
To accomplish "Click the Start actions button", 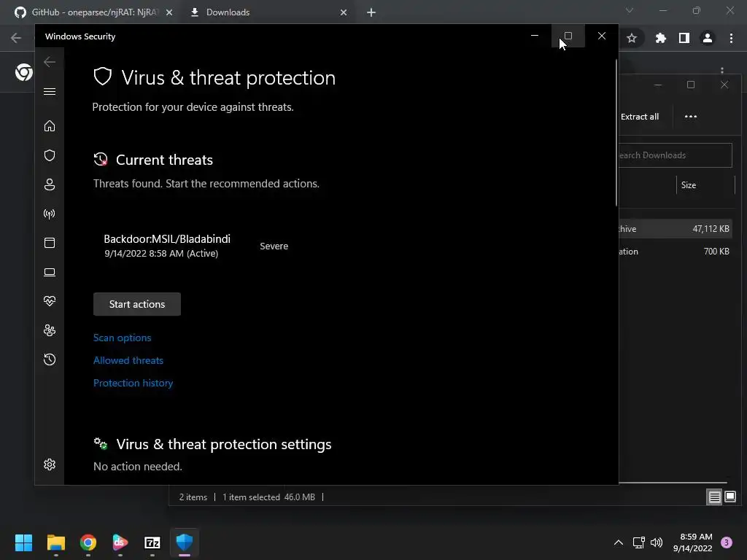I will (137, 304).
